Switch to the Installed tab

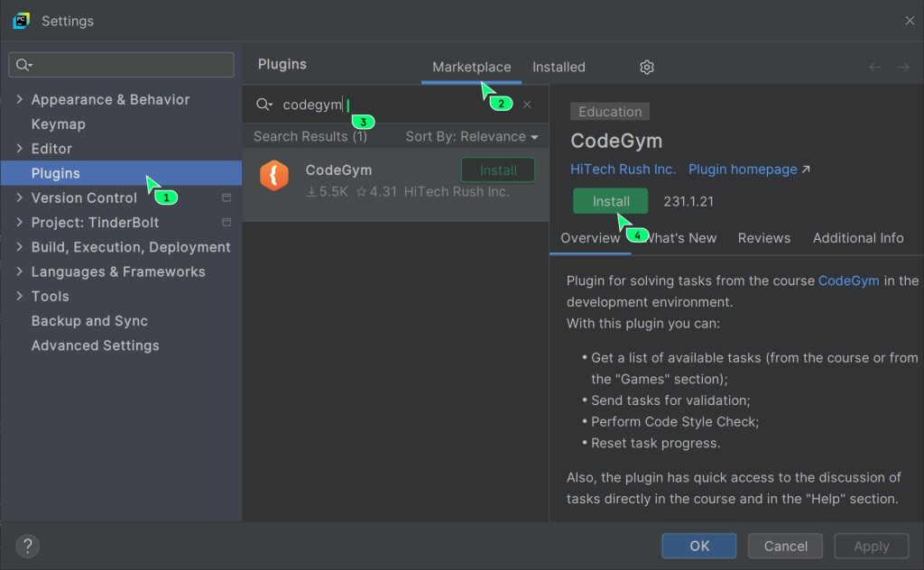[x=559, y=67]
